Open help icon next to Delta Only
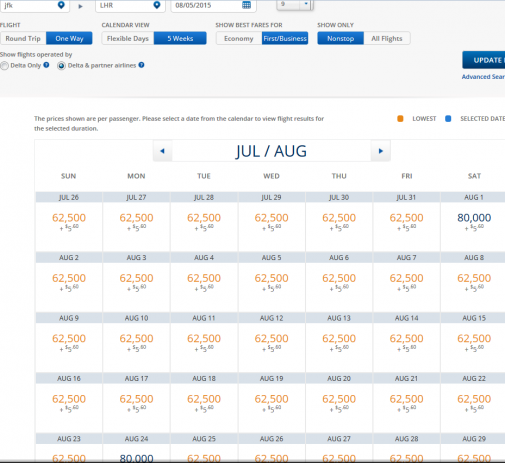The width and height of the screenshot is (505, 463). coord(46,65)
